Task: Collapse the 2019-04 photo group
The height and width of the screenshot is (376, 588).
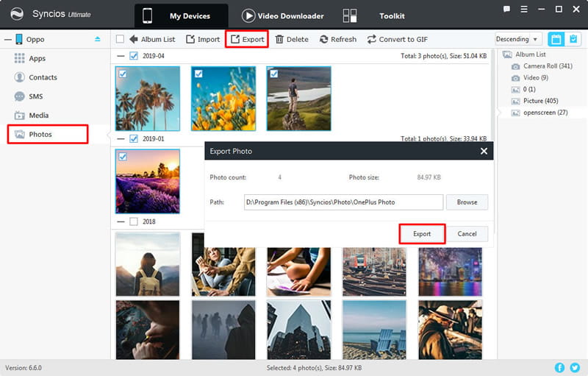Action: coord(121,56)
